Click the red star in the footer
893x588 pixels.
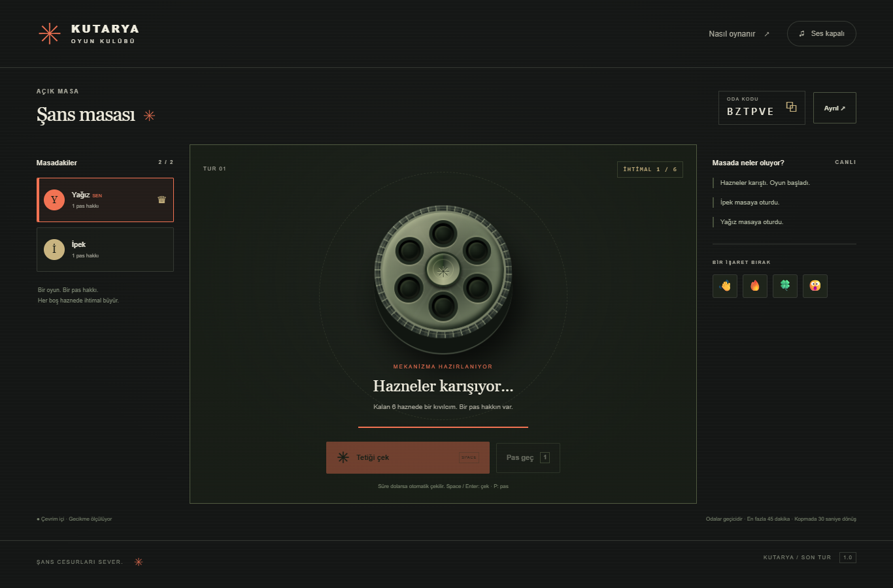pos(139,562)
